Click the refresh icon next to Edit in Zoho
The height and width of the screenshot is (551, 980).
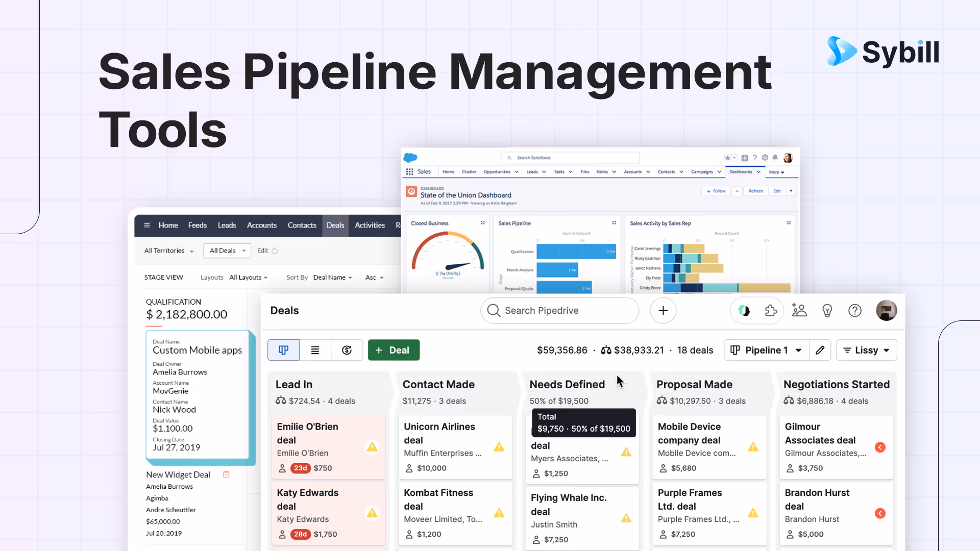pos(275,251)
